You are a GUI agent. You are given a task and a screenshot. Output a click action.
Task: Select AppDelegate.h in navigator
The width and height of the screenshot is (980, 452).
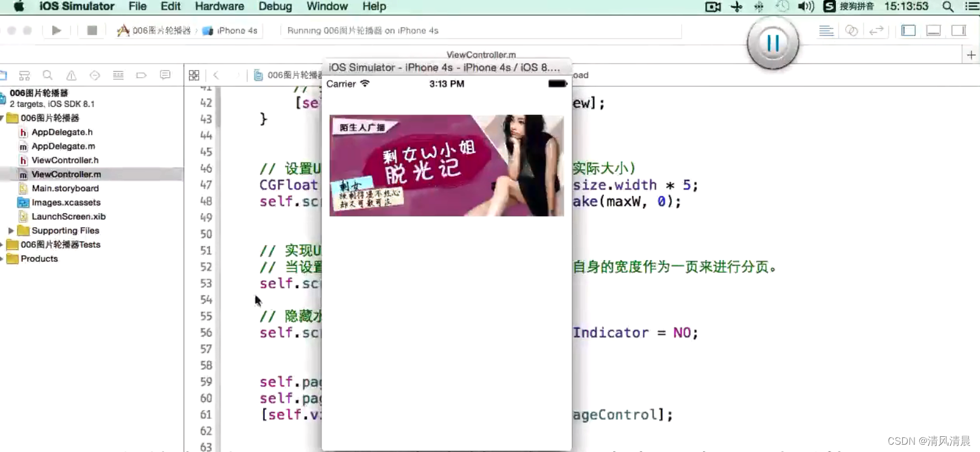62,132
